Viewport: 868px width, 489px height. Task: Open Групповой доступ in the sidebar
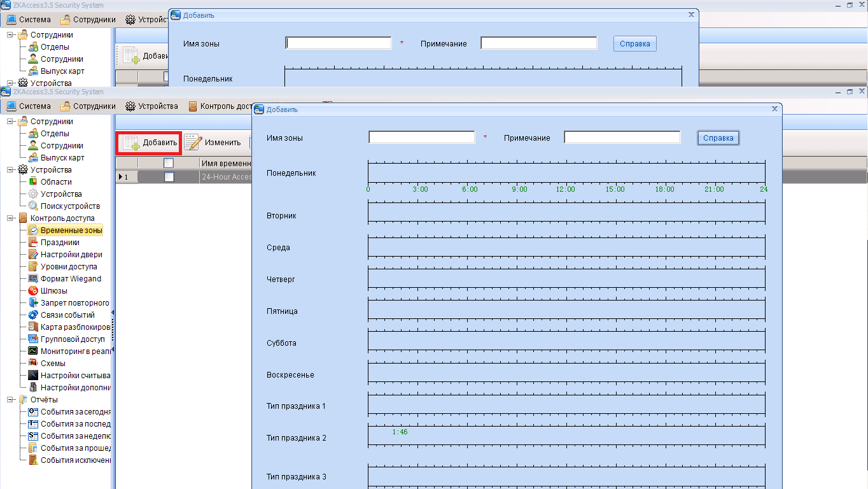73,339
